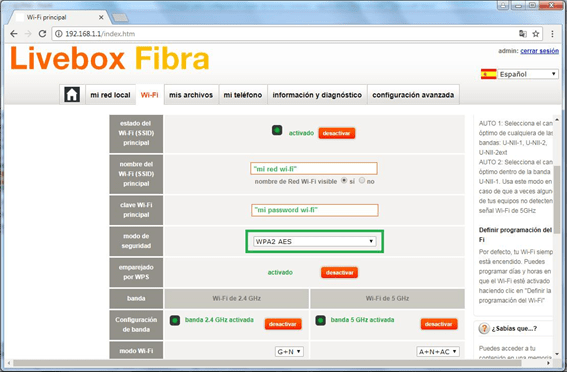Viewport: 567px width, 372px height.
Task: Select the Wi-Fi tab
Action: click(x=150, y=95)
